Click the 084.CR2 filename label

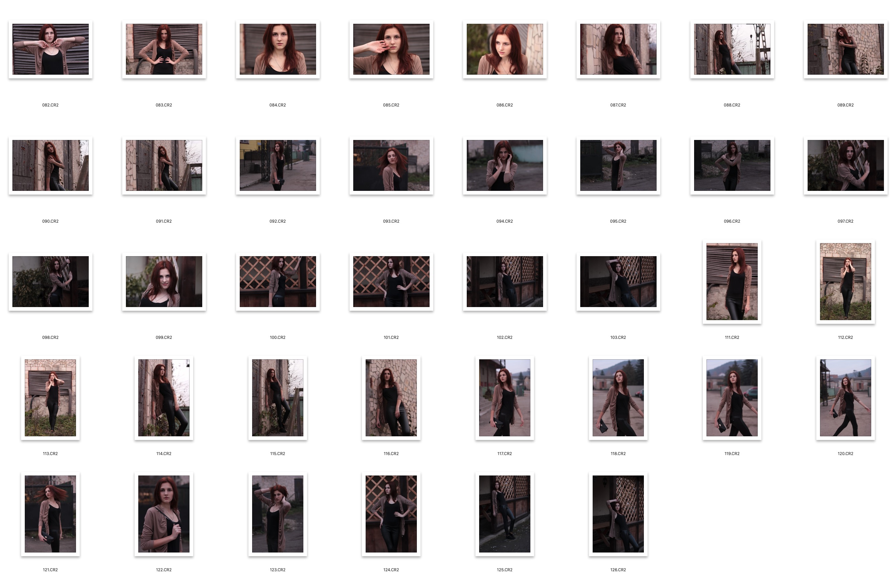coord(278,105)
